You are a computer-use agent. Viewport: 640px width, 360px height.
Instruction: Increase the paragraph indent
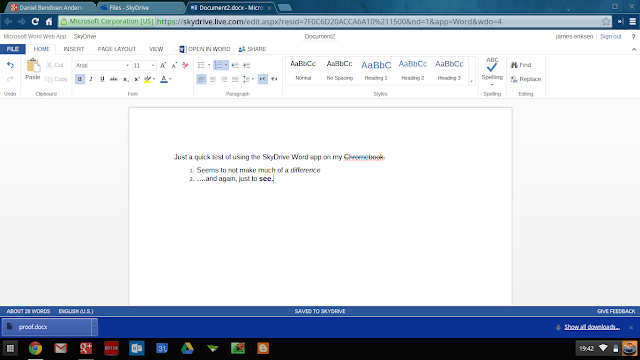pos(247,65)
